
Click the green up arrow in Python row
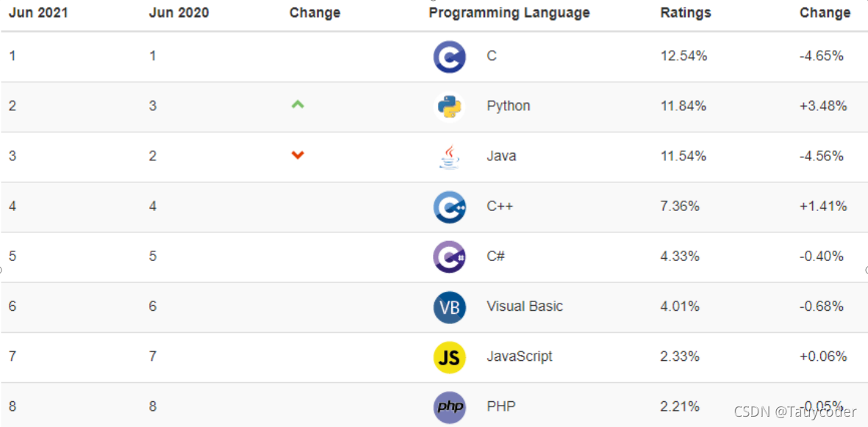298,104
